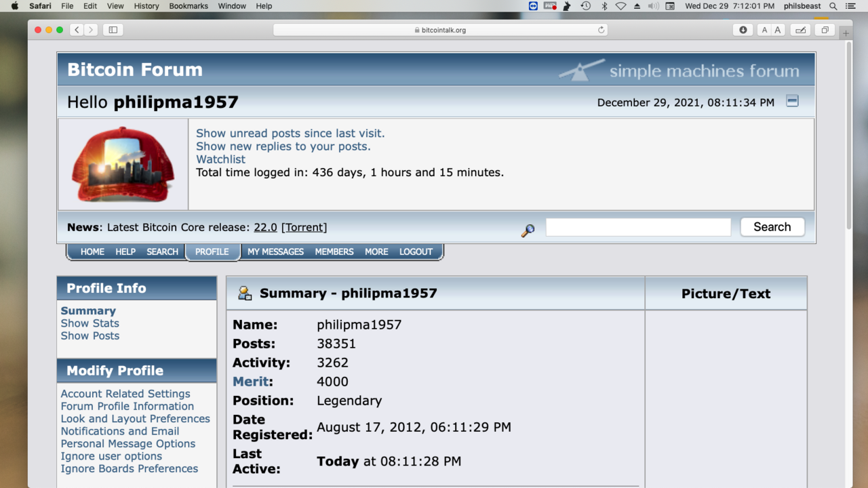Open the Bluetooth menu bar icon

point(604,6)
